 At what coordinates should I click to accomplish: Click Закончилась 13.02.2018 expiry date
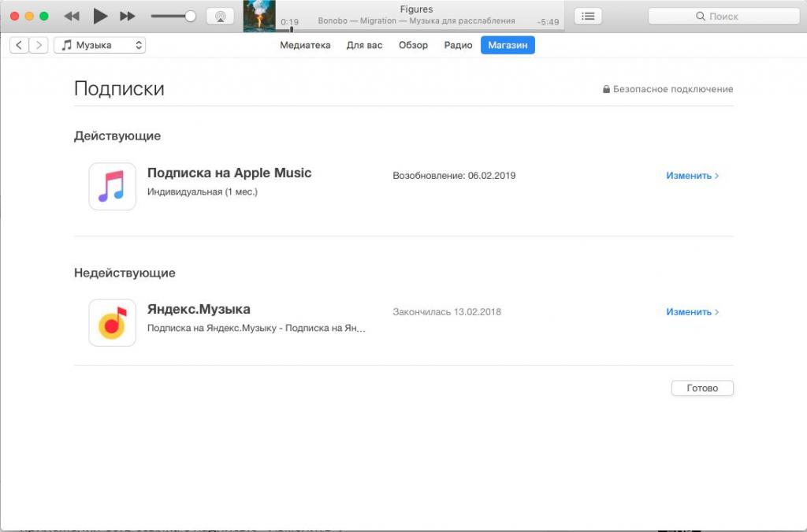447,312
